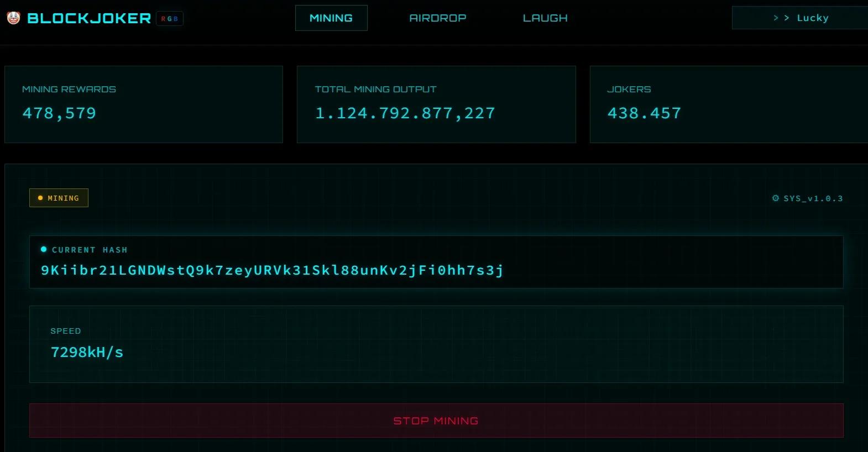This screenshot has width=868, height=452.
Task: Switch to the MINING tab
Action: pyautogui.click(x=331, y=18)
